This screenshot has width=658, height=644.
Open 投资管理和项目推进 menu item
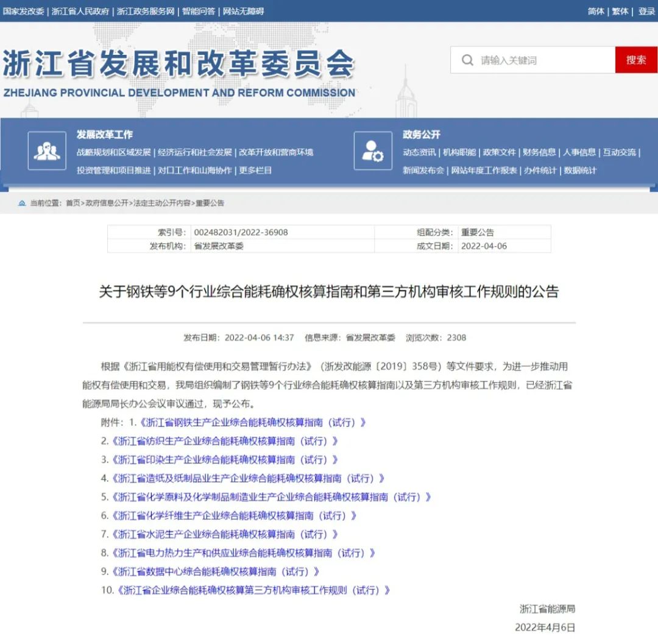coord(114,171)
